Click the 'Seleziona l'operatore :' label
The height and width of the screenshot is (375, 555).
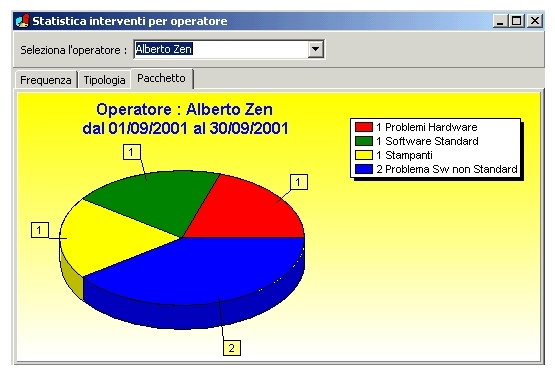pyautogui.click(x=73, y=50)
